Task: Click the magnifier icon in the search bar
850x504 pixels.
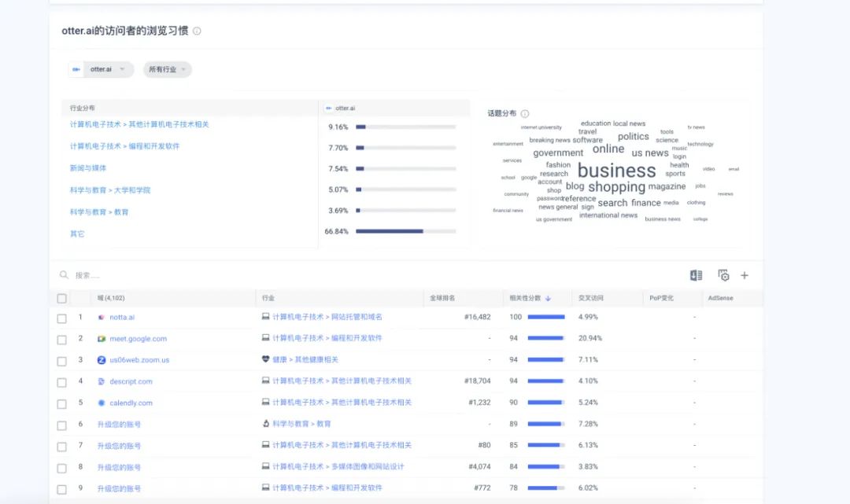Action: click(64, 275)
